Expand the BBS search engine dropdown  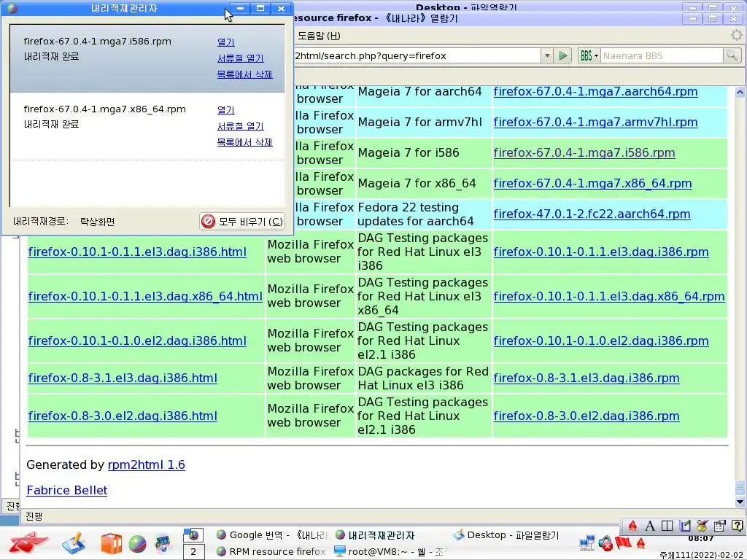(x=589, y=55)
